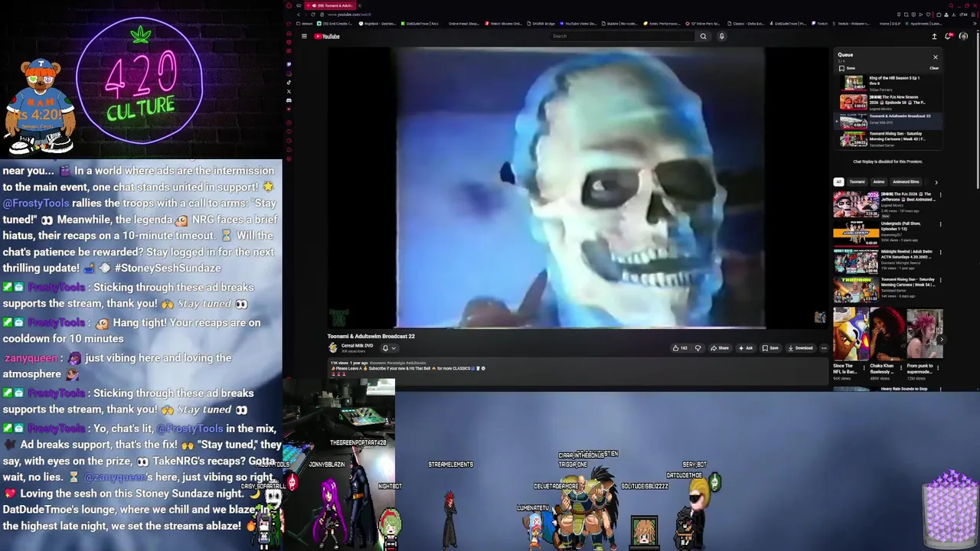This screenshot has height=551, width=980.
Task: Open the YouTube notifications bell in header
Action: tap(949, 36)
